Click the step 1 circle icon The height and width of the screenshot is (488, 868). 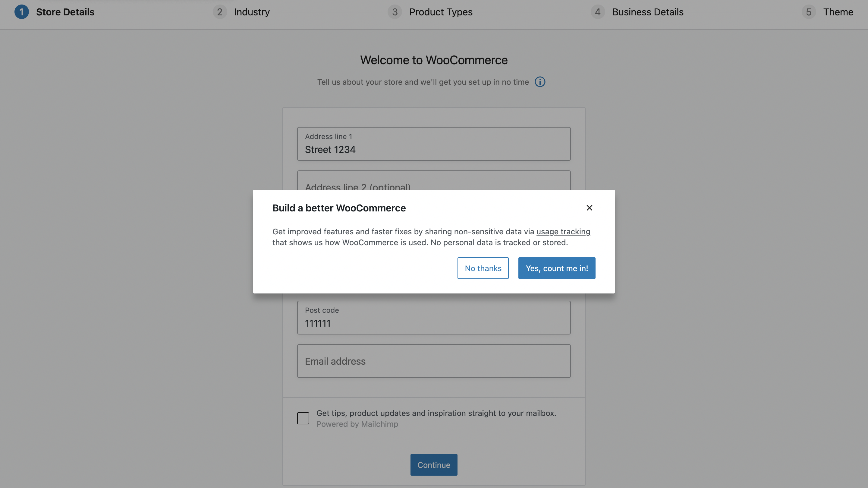pos(22,12)
